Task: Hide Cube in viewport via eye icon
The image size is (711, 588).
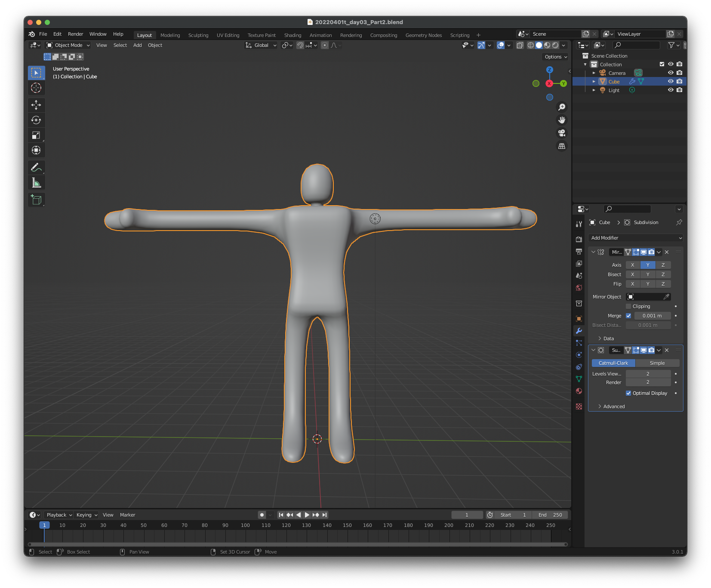Action: pos(671,81)
